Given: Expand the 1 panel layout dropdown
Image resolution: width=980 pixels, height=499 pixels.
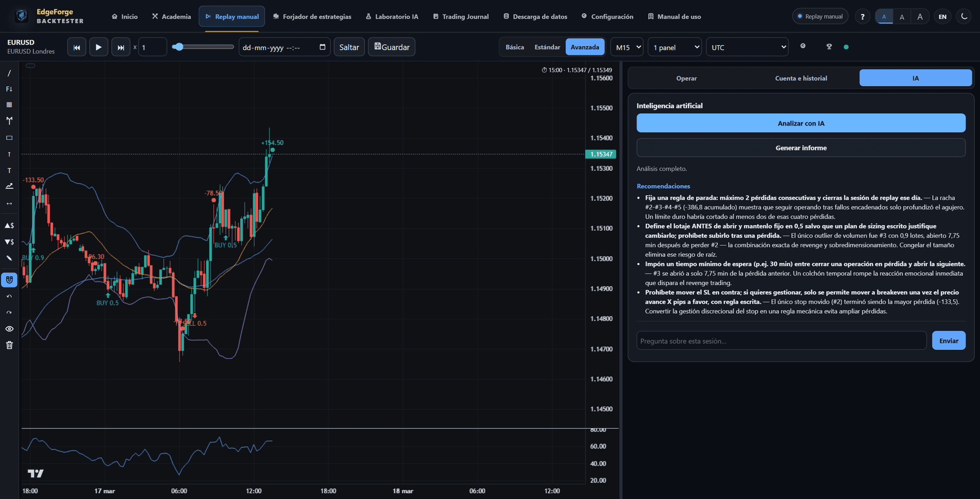Looking at the screenshot, I should (675, 47).
